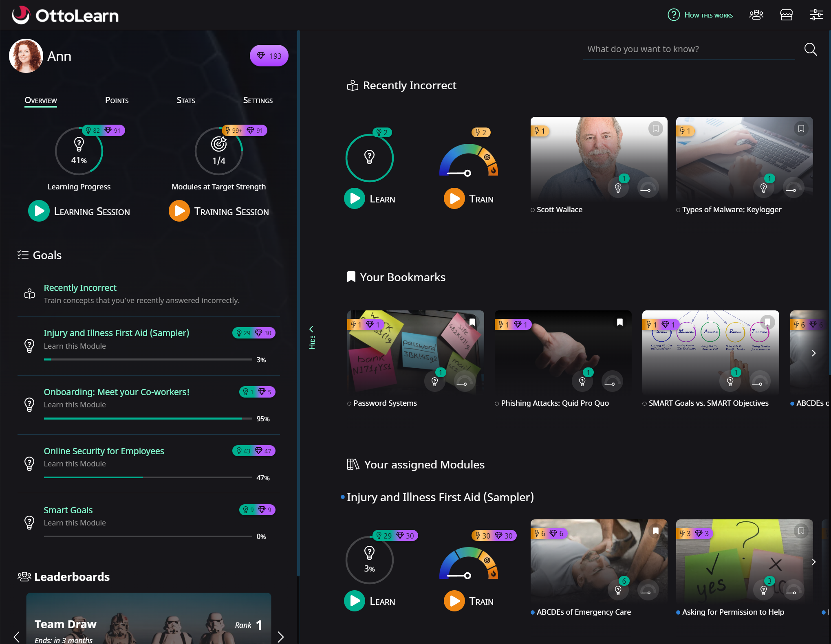The height and width of the screenshot is (644, 831).
Task: Click the search magnifier icon
Action: [811, 49]
